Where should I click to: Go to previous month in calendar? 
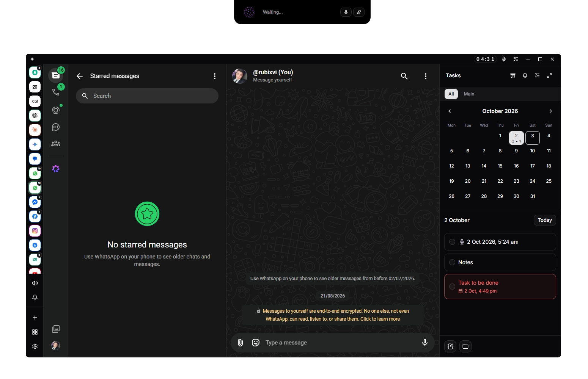tap(450, 111)
